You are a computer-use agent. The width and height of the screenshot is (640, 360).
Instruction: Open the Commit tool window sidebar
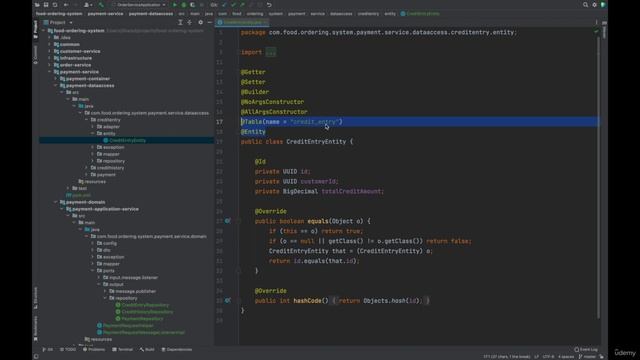pyautogui.click(x=36, y=55)
